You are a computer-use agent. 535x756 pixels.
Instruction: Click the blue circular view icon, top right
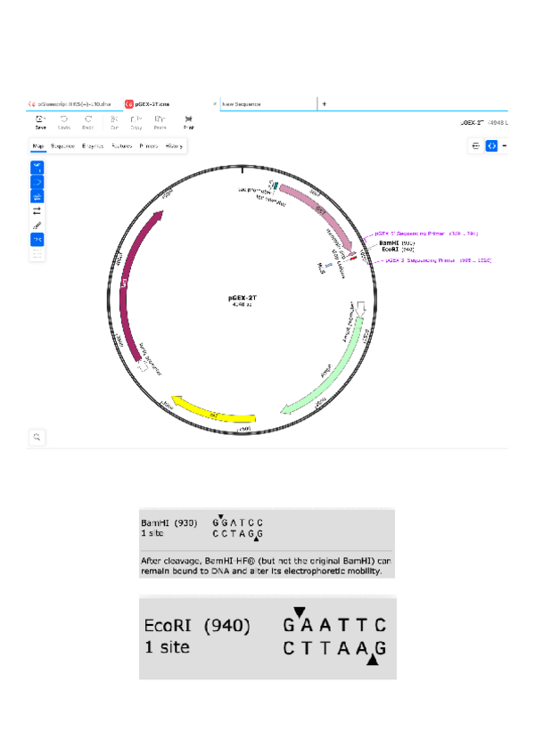(491, 145)
